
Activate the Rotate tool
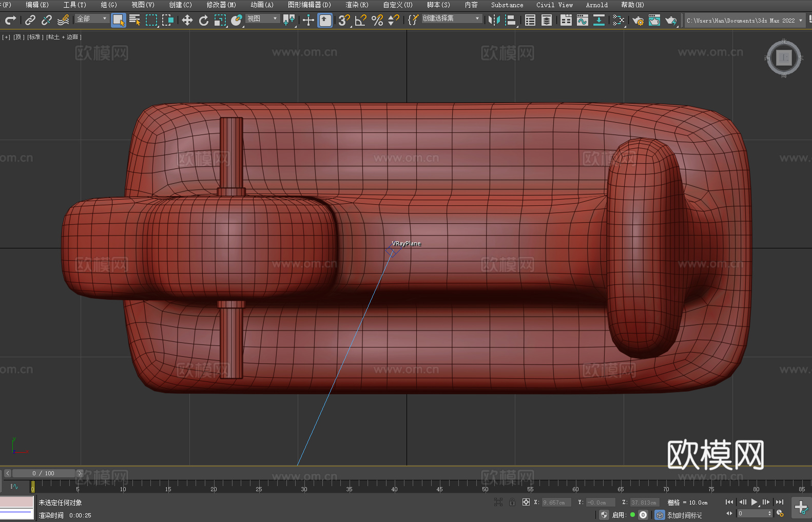[204, 20]
